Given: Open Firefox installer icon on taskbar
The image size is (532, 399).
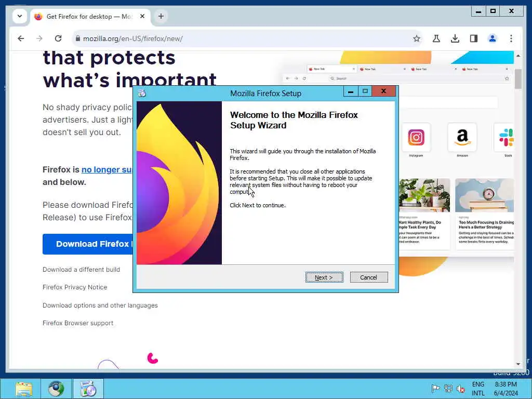Looking at the screenshot, I should (88, 389).
